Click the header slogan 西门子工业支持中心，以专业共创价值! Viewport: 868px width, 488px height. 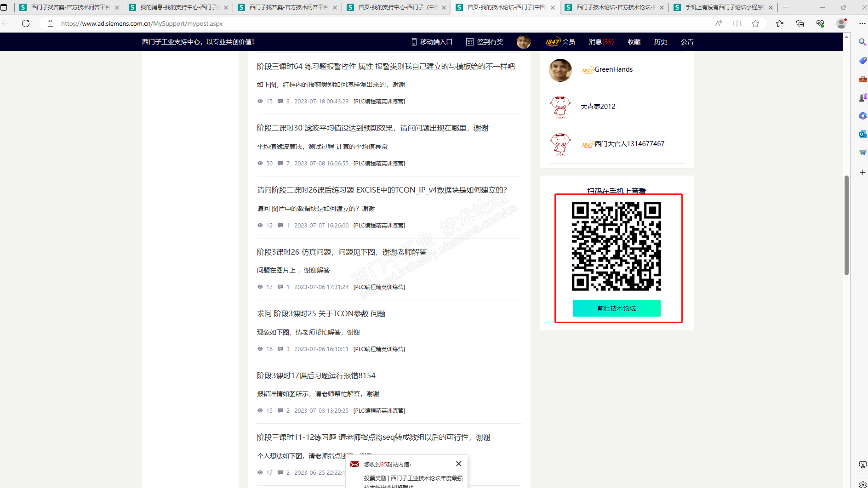198,42
